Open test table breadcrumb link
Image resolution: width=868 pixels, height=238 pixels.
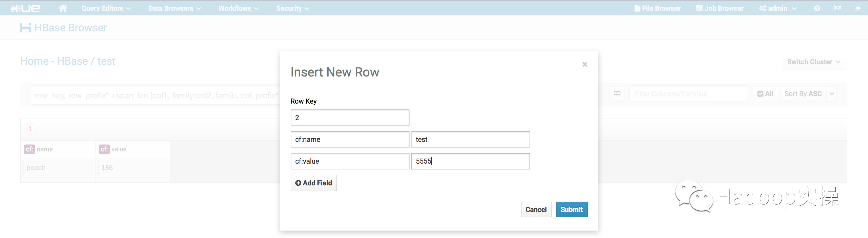(106, 61)
